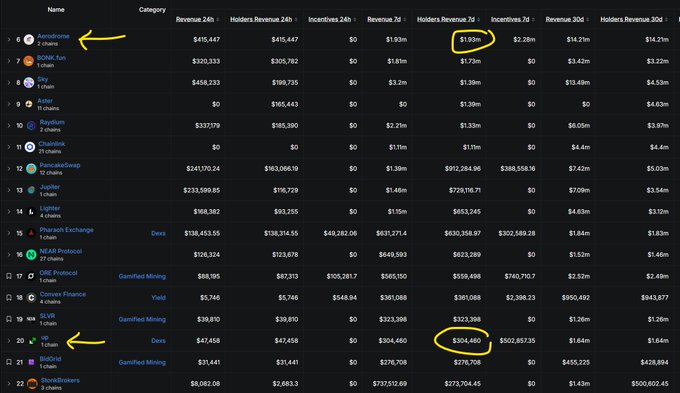Bookmark the BidGrid row

coord(9,362)
